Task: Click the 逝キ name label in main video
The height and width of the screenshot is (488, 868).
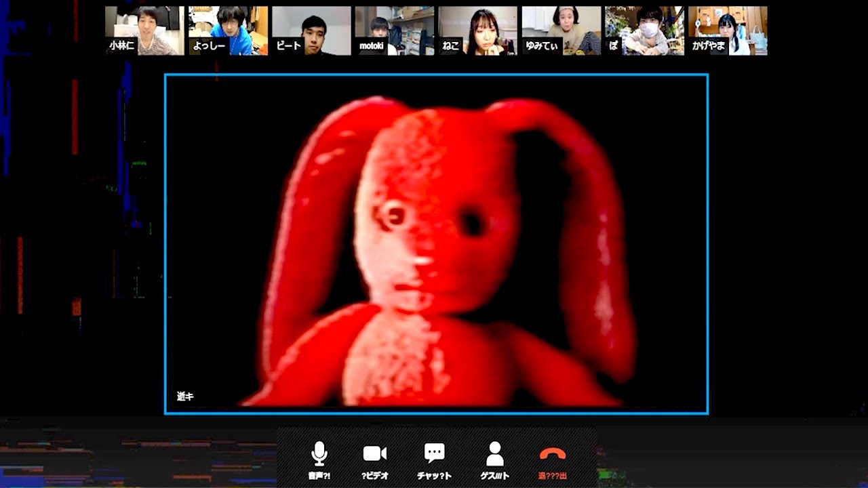Action: click(x=185, y=396)
